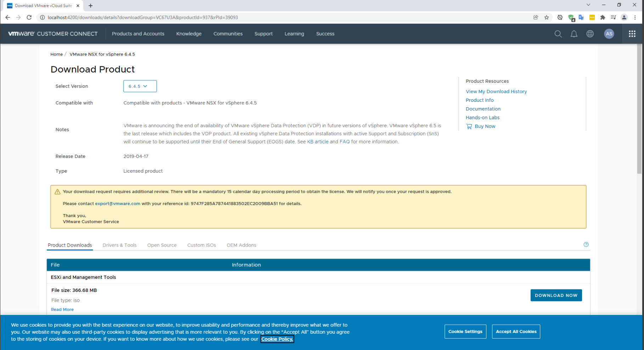Open the Product Info link
Screen dimensions: 644x350
480,100
